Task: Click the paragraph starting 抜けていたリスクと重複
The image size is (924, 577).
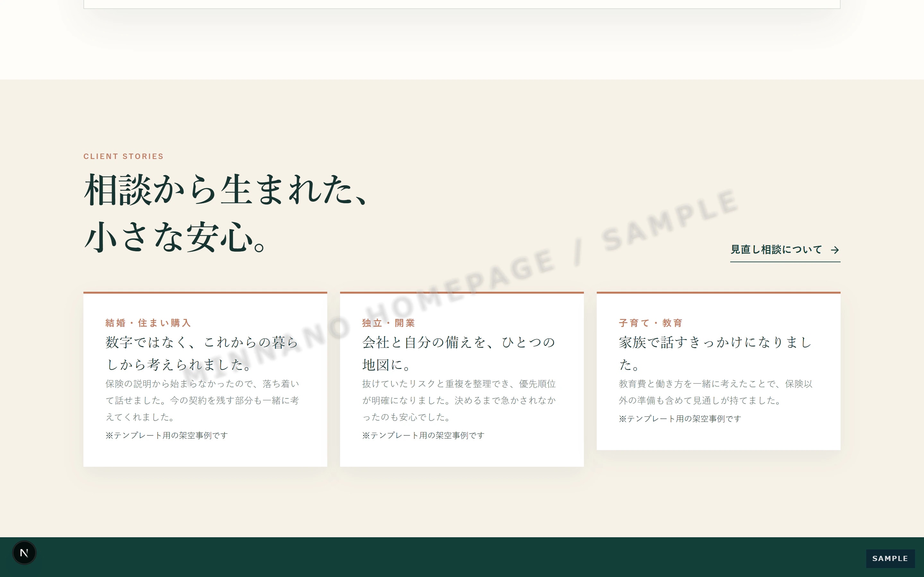Action: pos(459,400)
